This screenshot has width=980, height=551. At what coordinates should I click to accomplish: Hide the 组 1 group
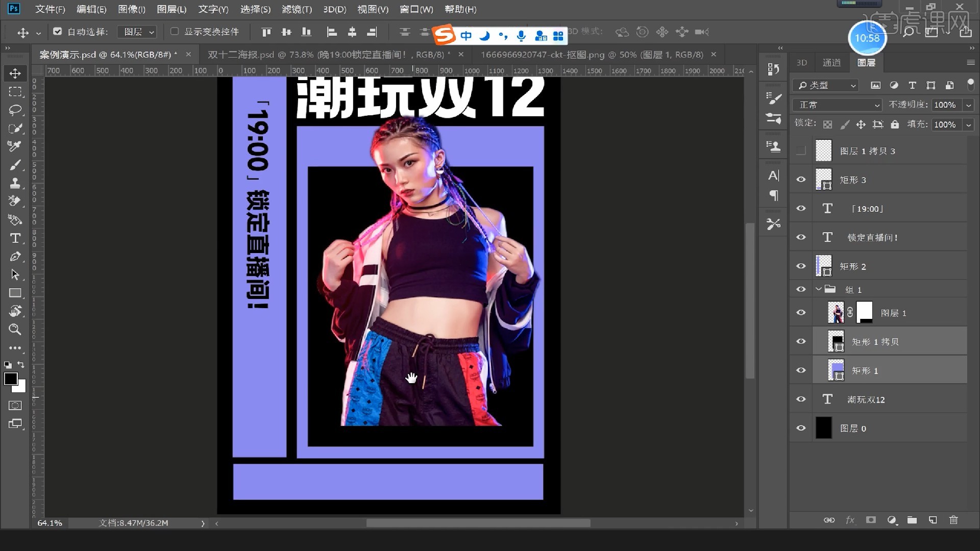[x=801, y=289]
